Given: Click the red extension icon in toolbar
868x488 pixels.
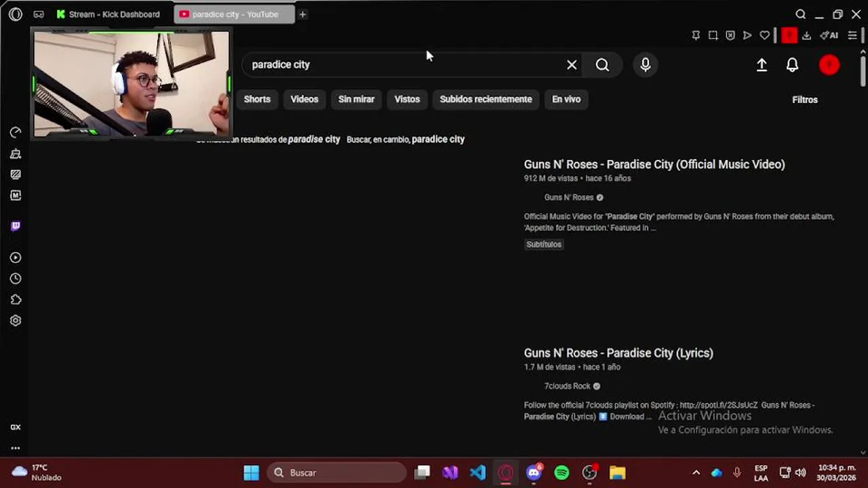Looking at the screenshot, I should (x=789, y=35).
